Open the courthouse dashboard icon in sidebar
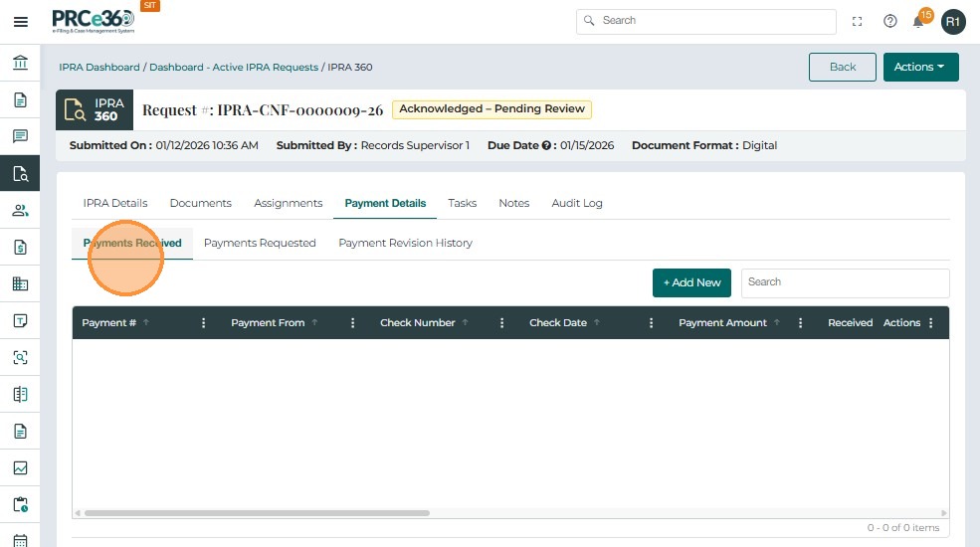The image size is (980, 547). [x=20, y=63]
